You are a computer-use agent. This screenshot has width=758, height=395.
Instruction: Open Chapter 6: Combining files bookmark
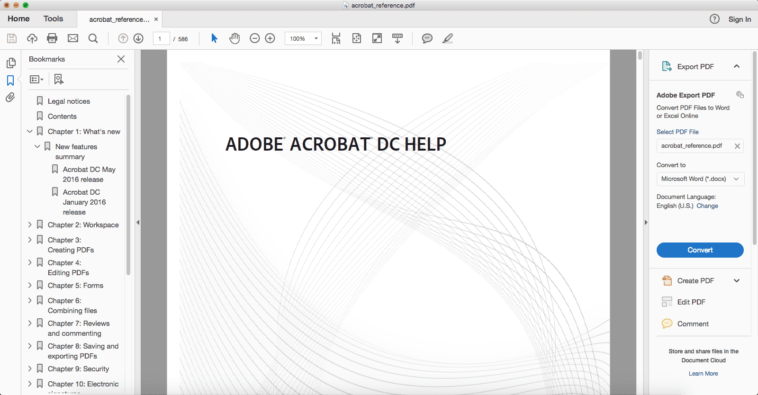tap(72, 305)
